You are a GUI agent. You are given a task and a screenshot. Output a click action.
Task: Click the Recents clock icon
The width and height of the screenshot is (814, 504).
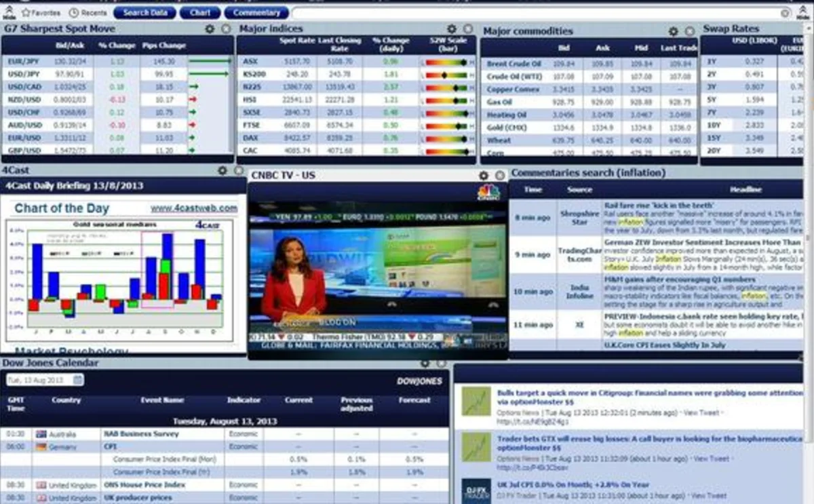pos(74,12)
